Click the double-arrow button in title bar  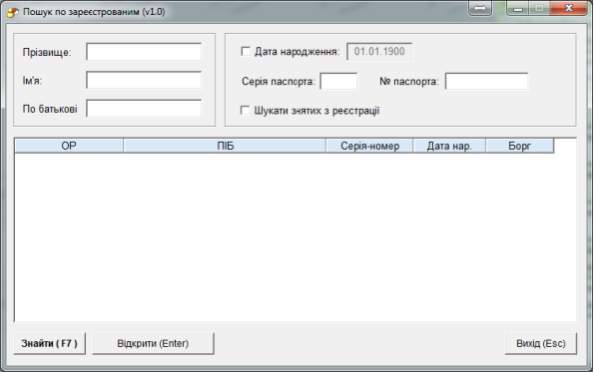480,8
